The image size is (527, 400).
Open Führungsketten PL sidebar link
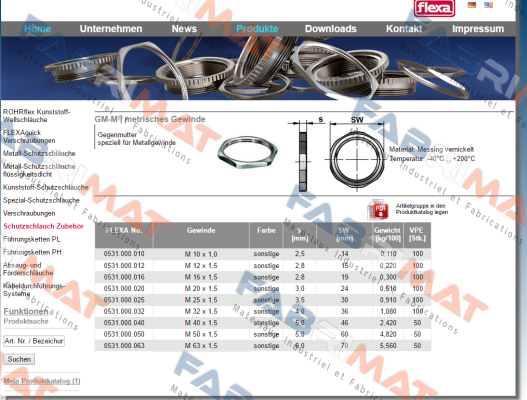click(x=32, y=239)
